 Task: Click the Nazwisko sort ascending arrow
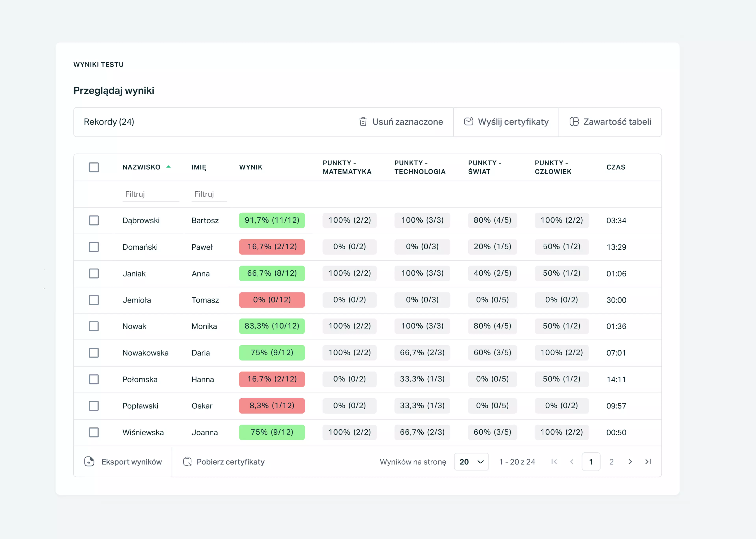(169, 167)
